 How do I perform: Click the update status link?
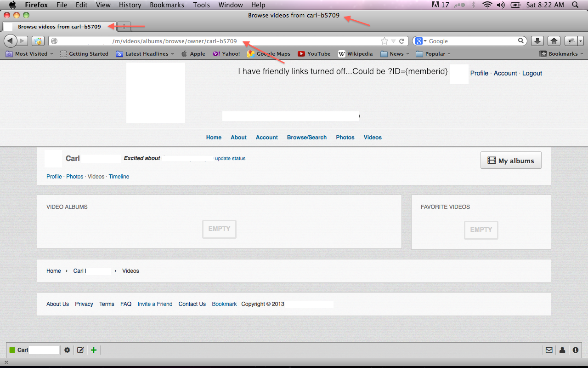pos(230,158)
